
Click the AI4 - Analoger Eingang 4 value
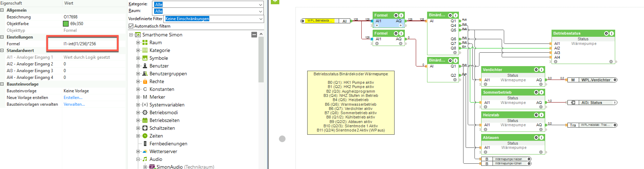pyautogui.click(x=64, y=77)
